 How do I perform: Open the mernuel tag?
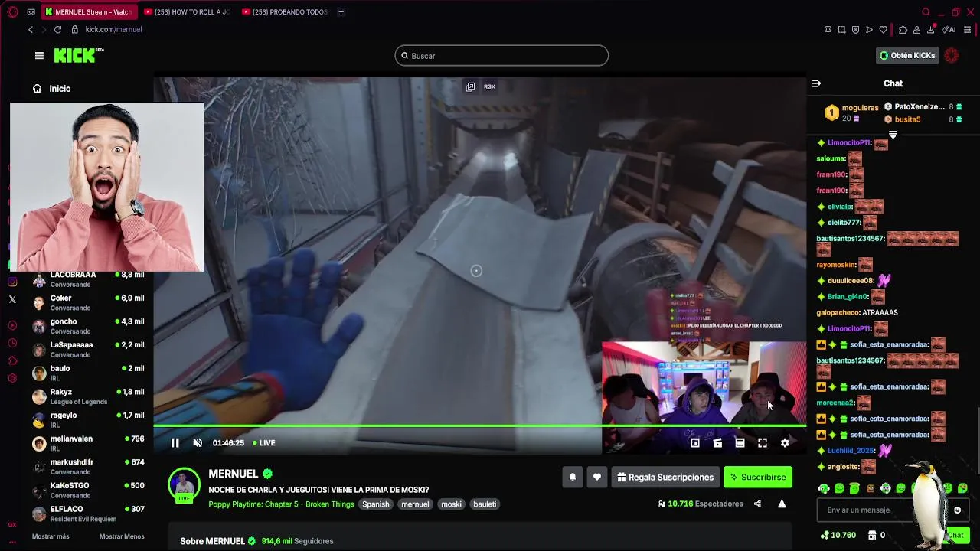coord(415,504)
